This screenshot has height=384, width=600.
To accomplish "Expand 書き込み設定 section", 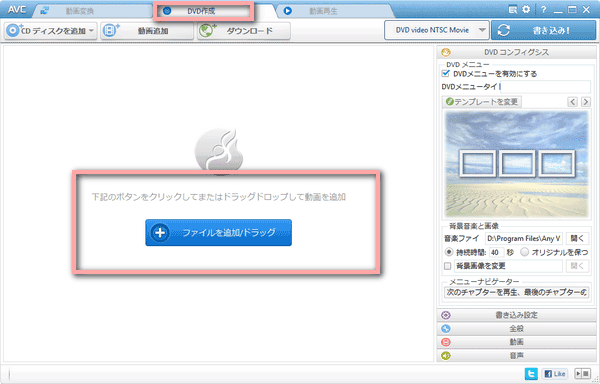I will [x=516, y=315].
